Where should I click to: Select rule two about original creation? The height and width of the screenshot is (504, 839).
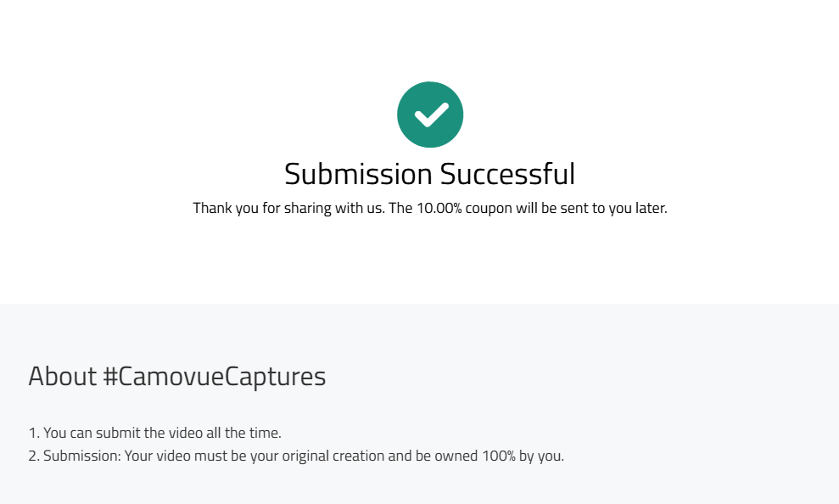click(x=296, y=456)
